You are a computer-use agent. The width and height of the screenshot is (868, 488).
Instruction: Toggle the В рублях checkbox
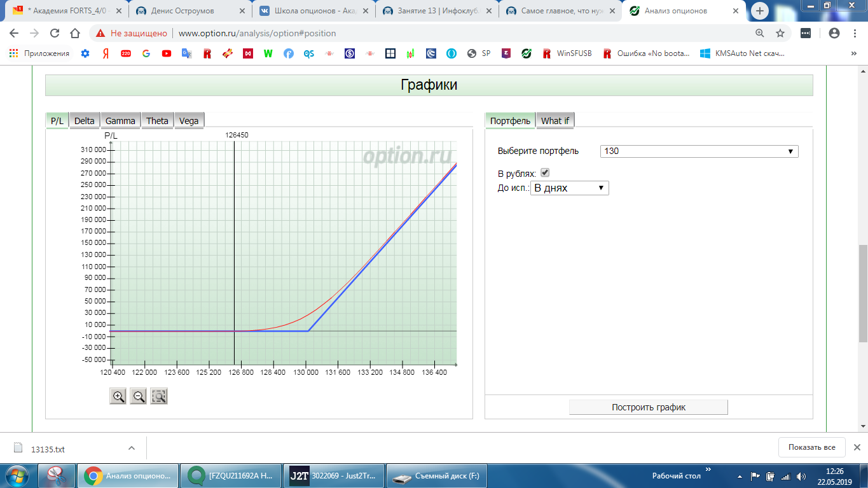[545, 172]
